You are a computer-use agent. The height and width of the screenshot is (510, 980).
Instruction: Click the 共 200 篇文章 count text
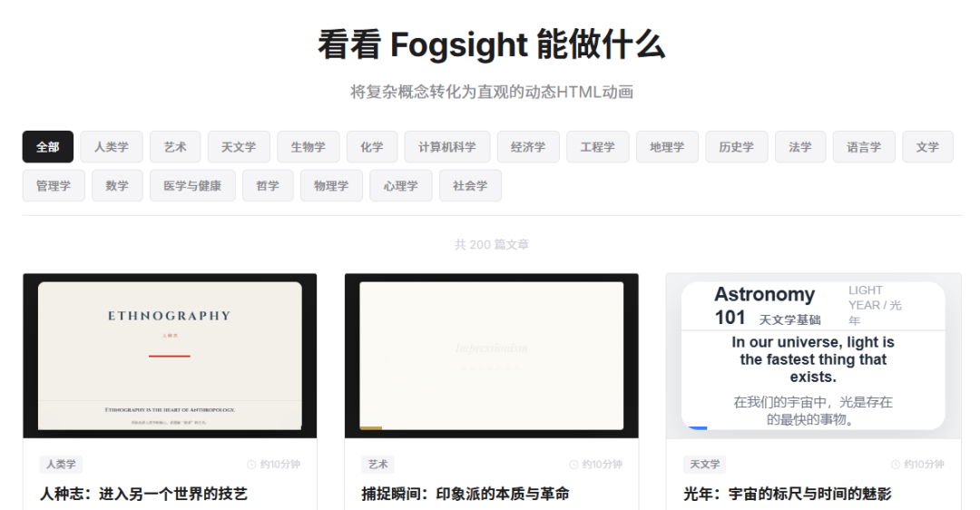click(492, 244)
